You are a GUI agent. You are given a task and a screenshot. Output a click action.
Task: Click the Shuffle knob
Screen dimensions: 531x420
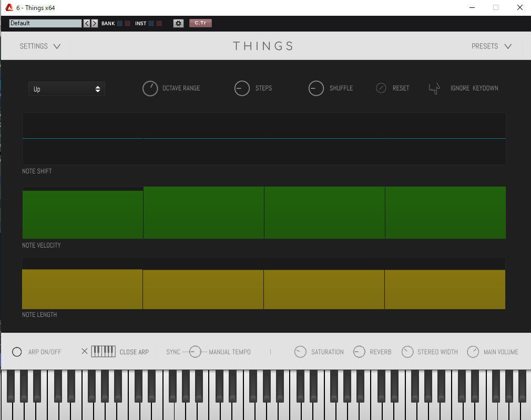316,88
